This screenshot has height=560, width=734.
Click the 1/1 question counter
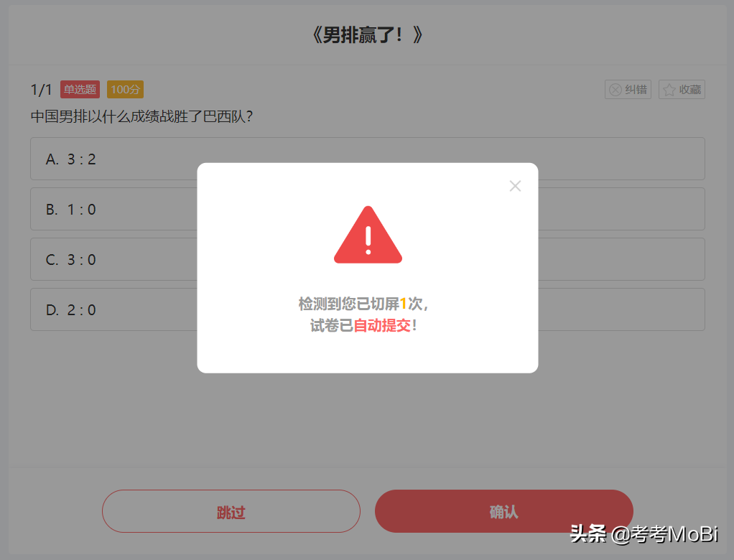click(x=41, y=90)
